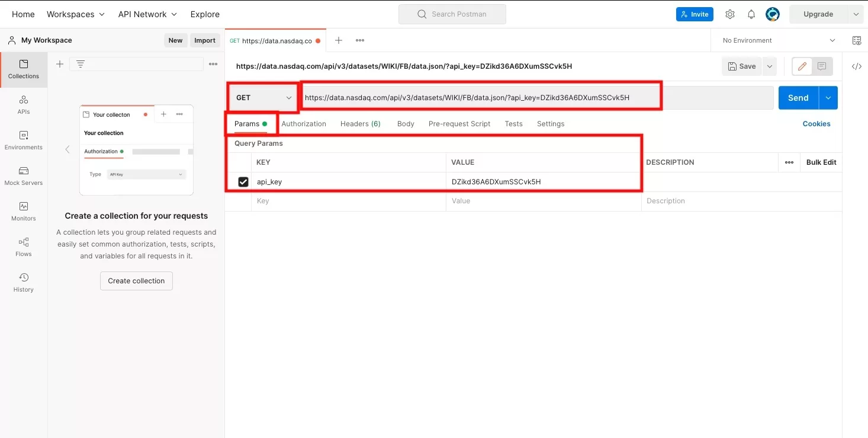The height and width of the screenshot is (438, 868).
Task: Switch to the Tests tab
Action: tap(513, 124)
